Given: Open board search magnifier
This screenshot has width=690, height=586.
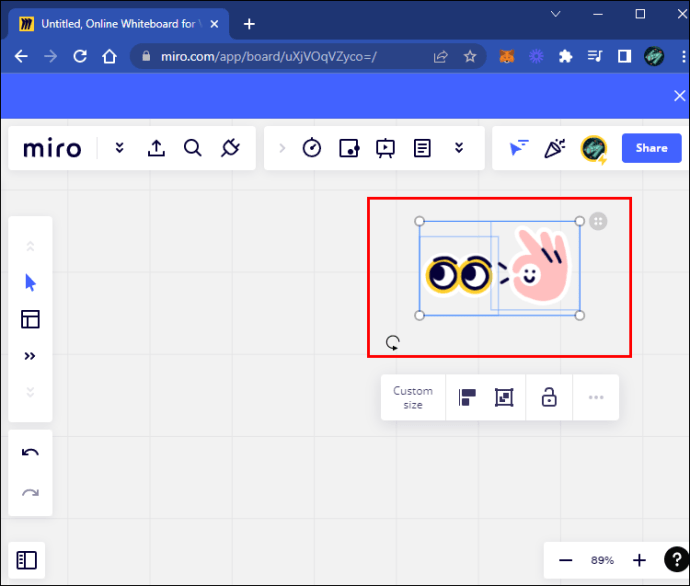Looking at the screenshot, I should pyautogui.click(x=193, y=148).
